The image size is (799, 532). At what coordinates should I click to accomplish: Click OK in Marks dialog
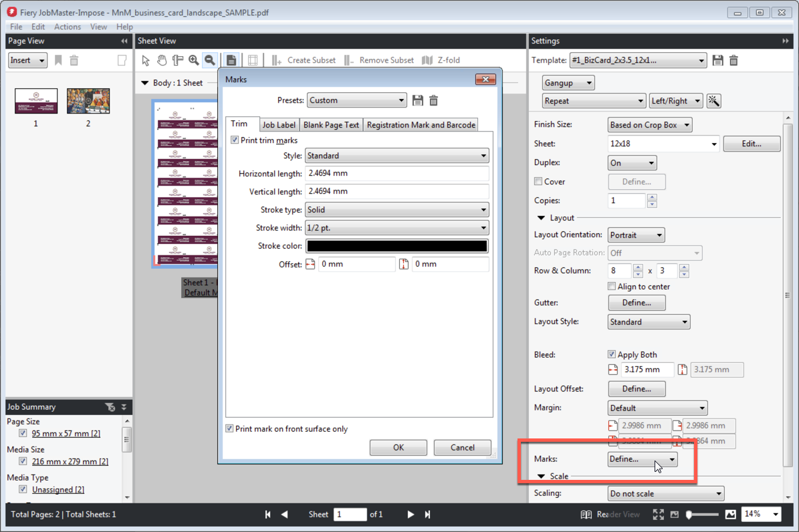pyautogui.click(x=398, y=448)
